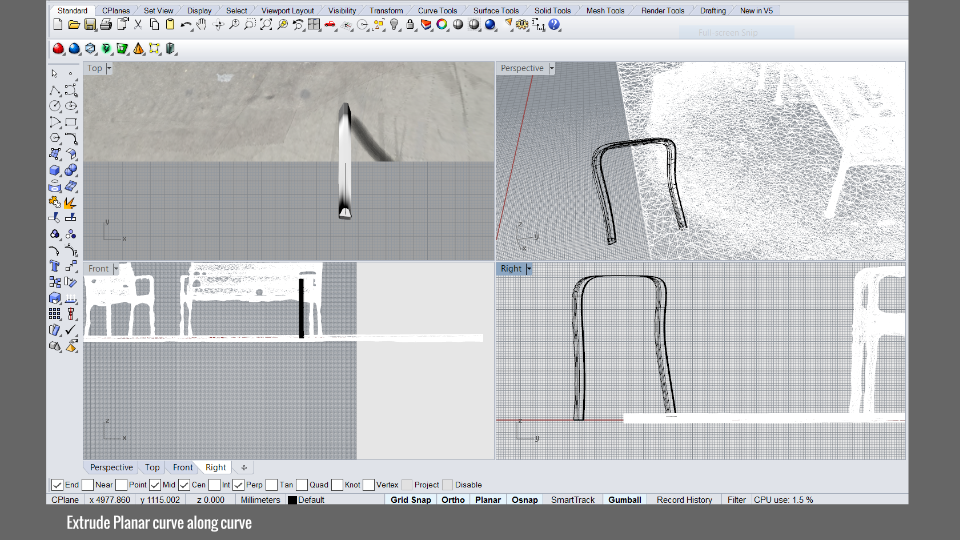Select the Pan hand tool
The height and width of the screenshot is (540, 960).
coord(201,24)
